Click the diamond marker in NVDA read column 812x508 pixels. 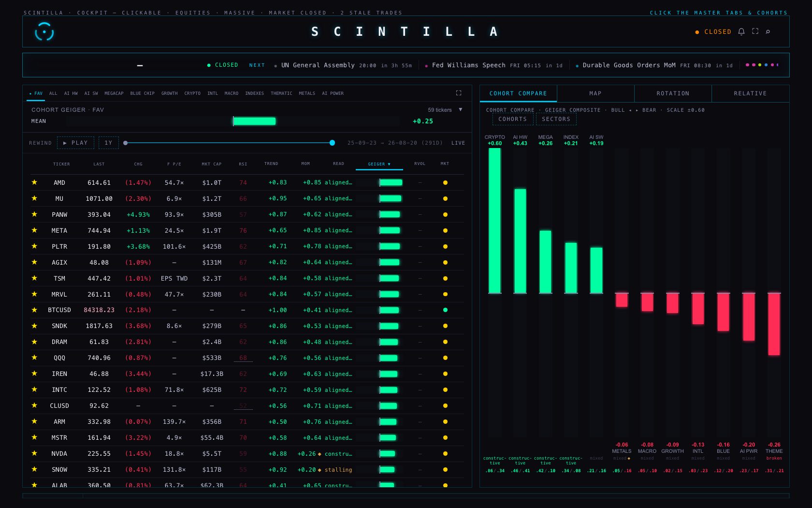[319, 454]
